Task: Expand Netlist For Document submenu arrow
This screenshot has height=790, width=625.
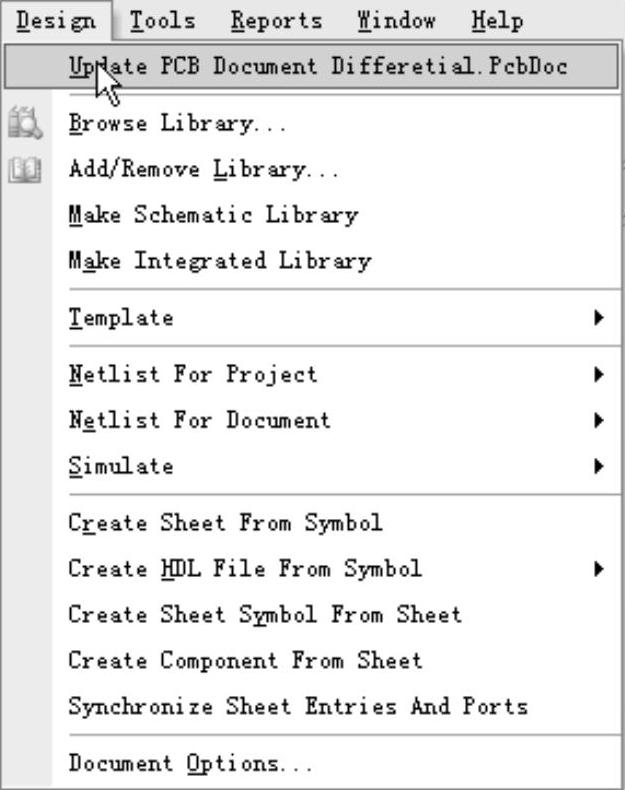Action: (598, 420)
